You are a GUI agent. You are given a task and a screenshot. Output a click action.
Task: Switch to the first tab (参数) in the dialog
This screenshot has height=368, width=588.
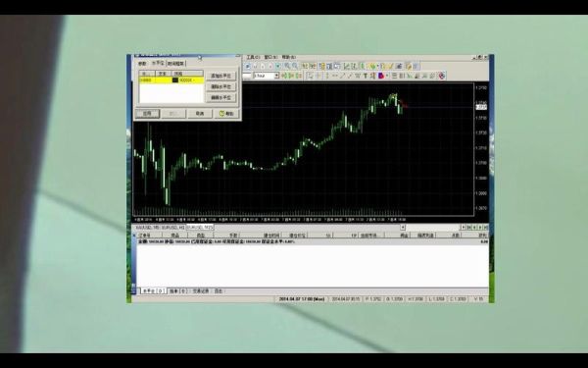[142, 64]
